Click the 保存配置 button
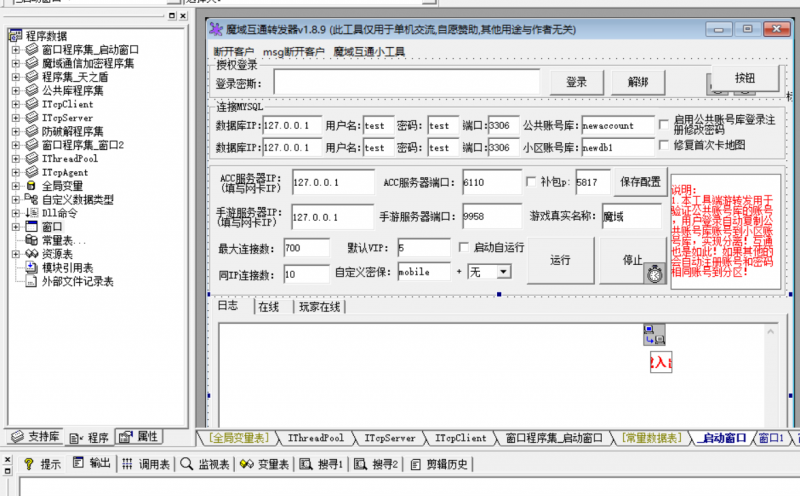Viewport: 800px width, 496px height. click(640, 182)
